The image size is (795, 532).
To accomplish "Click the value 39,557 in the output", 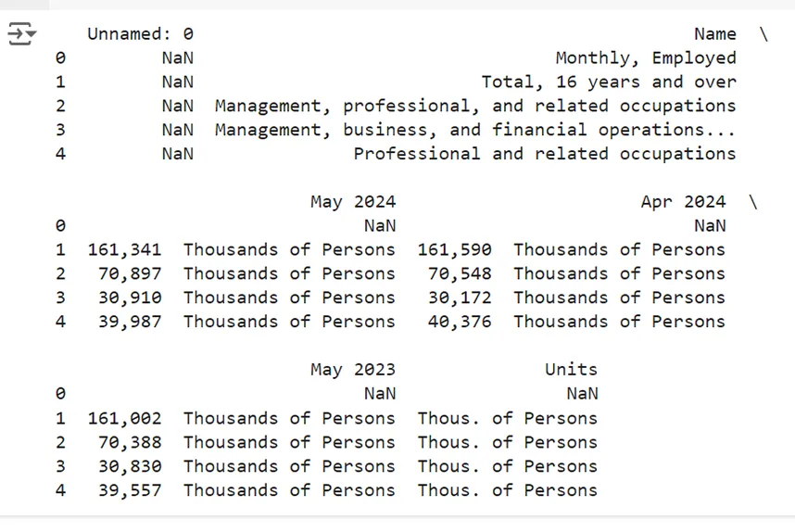I will [x=130, y=491].
